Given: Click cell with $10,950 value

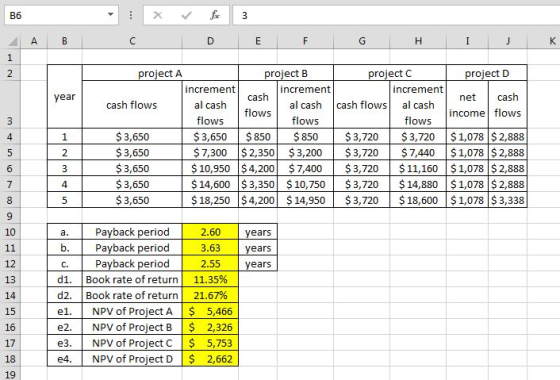Looking at the screenshot, I should pyautogui.click(x=210, y=168).
